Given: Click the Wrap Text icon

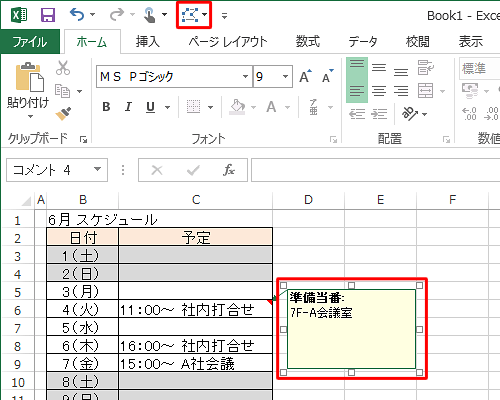Looking at the screenshot, I should [x=426, y=68].
